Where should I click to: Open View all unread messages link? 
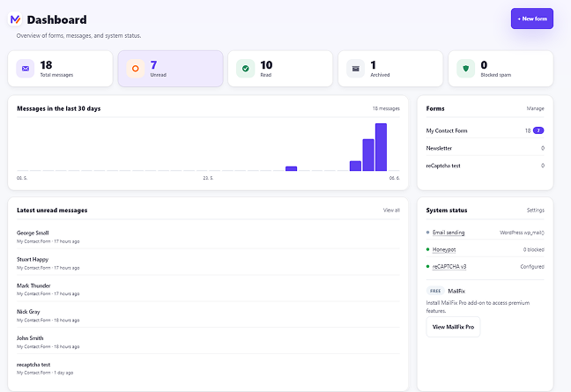pyautogui.click(x=391, y=210)
